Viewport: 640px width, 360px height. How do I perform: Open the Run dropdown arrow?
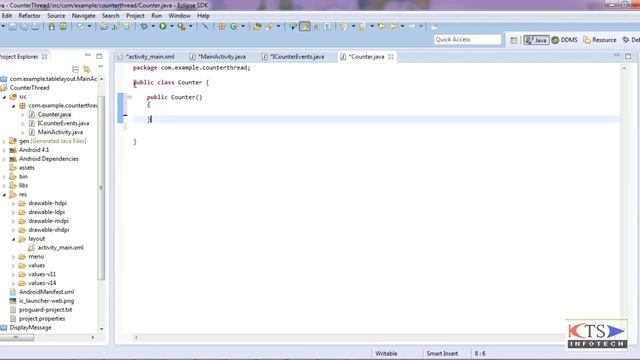pyautogui.click(x=172, y=27)
